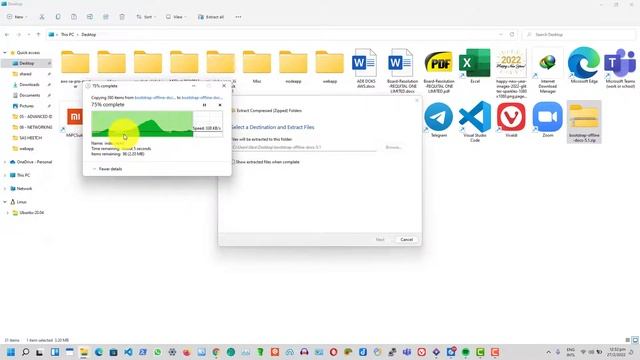Select the Excel shortcut icon

475,66
